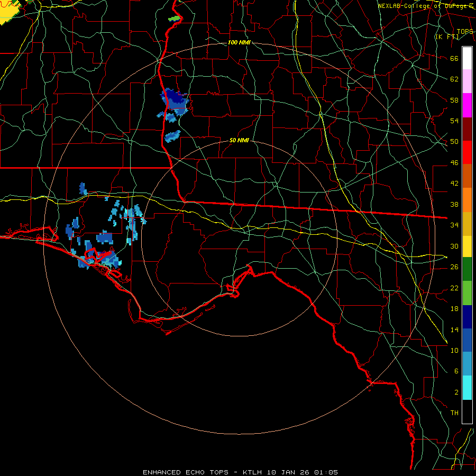The image size is (476, 476).
Task: Select the bright red 46-50 legend swatch
Action: 467,152
